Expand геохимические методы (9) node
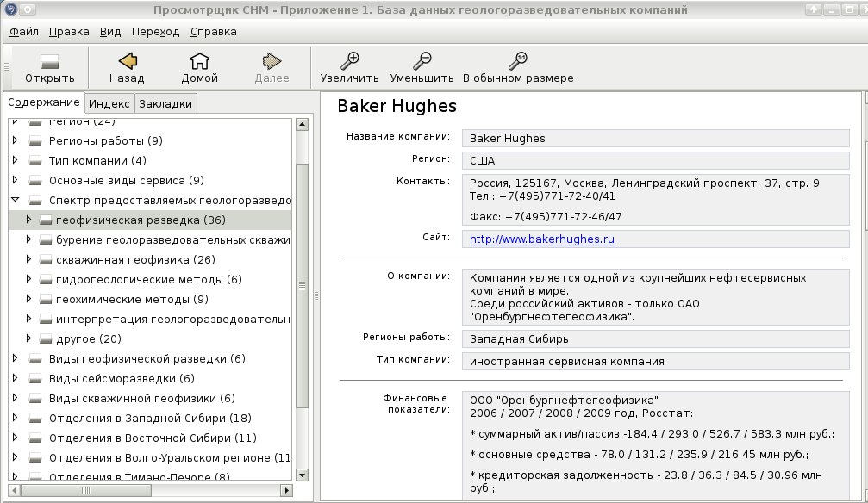 click(28, 300)
